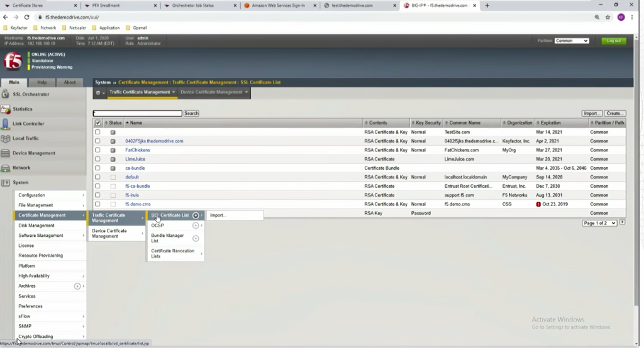Click the browser address bar

312,17
